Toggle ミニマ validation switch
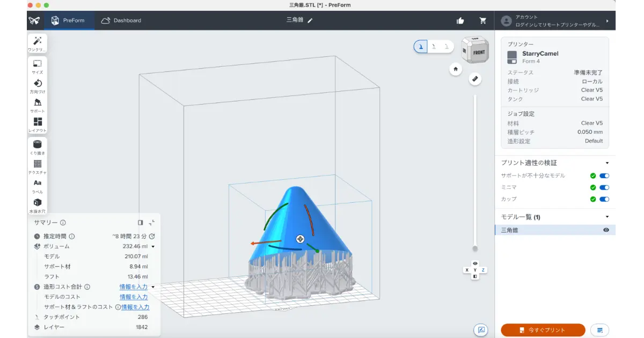Image resolution: width=644 pixels, height=338 pixels. click(604, 187)
